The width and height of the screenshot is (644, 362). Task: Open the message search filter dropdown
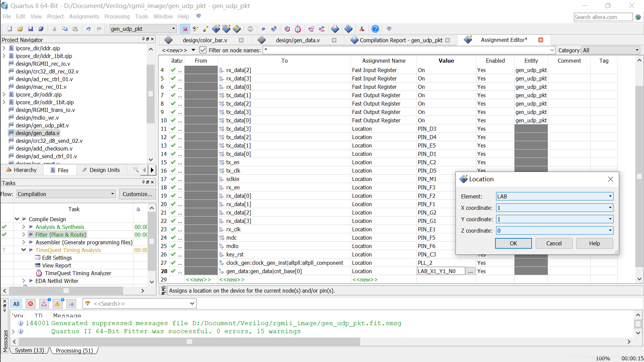(x=192, y=304)
